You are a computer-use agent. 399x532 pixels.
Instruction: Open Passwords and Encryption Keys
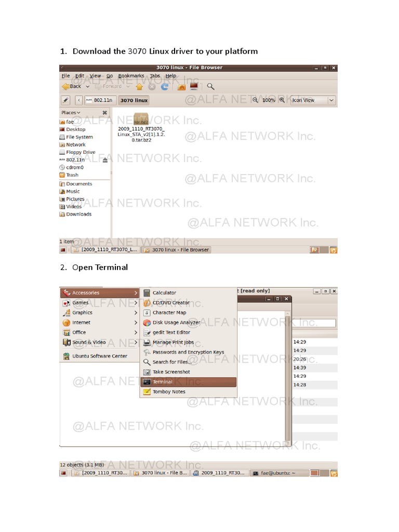pos(188,352)
